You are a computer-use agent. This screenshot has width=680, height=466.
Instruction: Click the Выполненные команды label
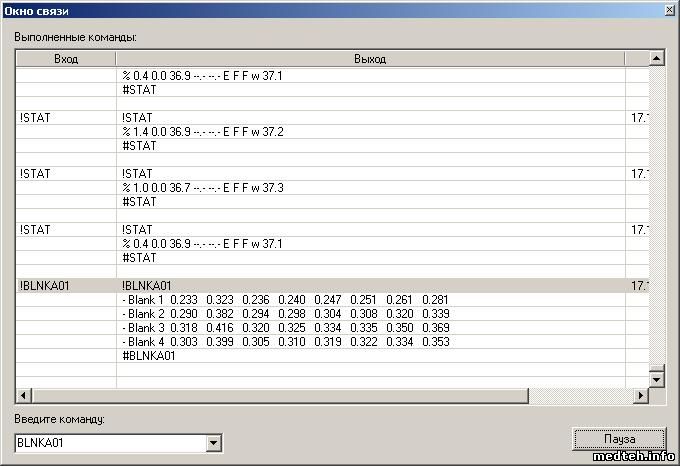coord(75,37)
